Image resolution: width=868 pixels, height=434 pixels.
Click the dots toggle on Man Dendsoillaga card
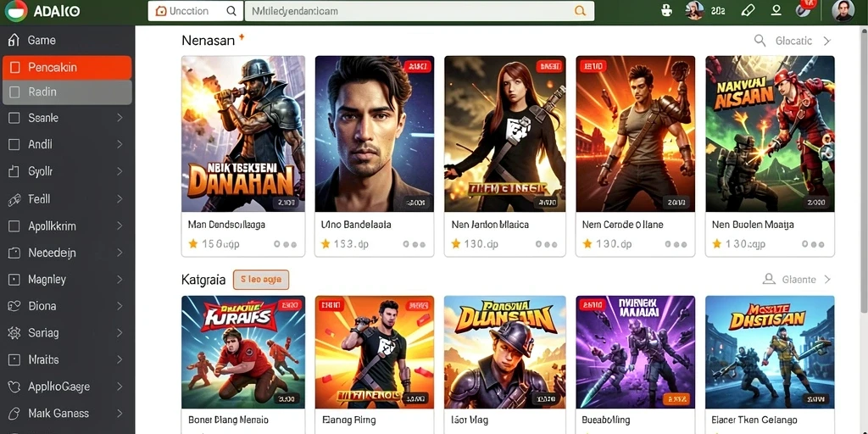click(285, 244)
